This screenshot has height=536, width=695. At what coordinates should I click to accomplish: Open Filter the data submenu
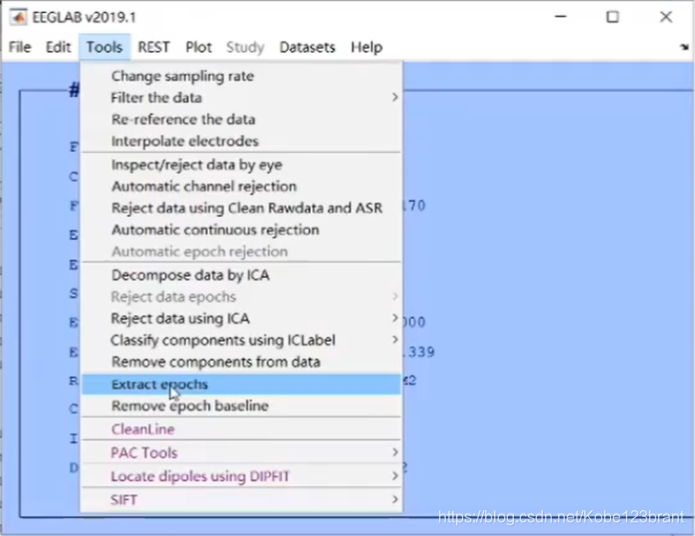[x=242, y=98]
